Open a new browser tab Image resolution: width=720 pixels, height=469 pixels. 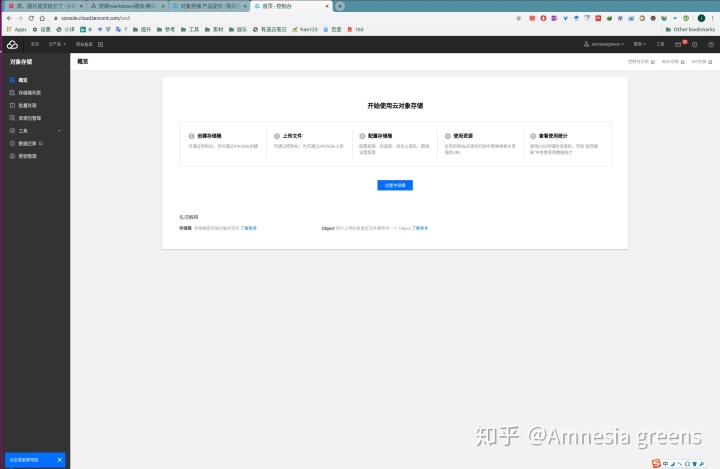pyautogui.click(x=340, y=6)
